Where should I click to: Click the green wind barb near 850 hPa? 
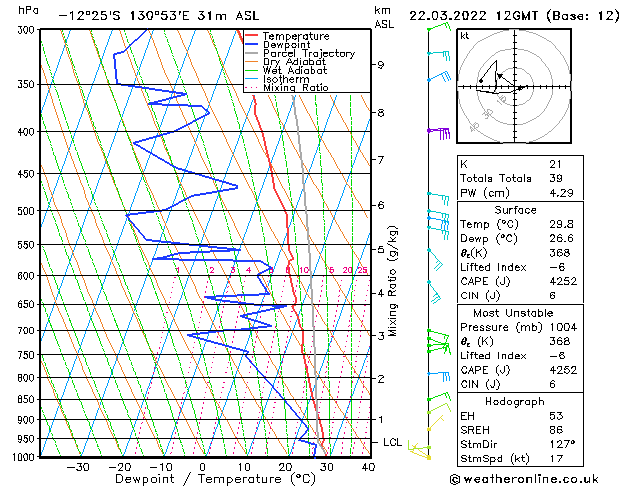(x=439, y=397)
